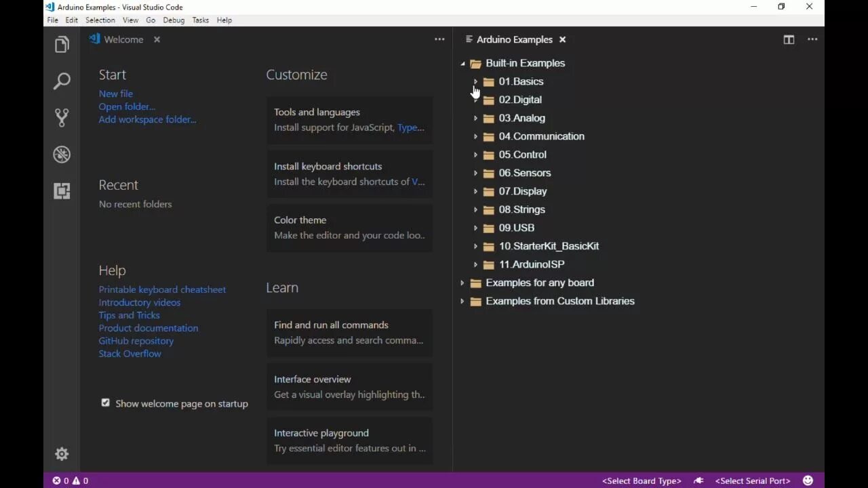Close the Arduino Examples tab
The image size is (868, 488).
pyautogui.click(x=562, y=39)
